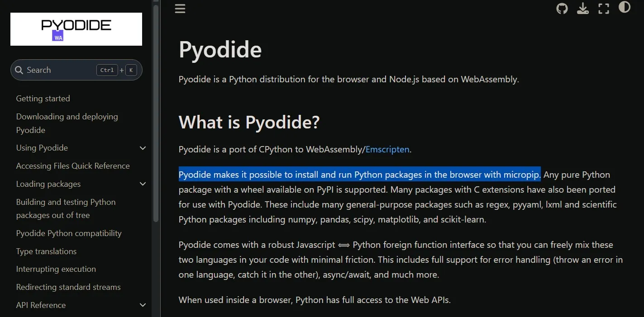Image resolution: width=644 pixels, height=317 pixels.
Task: Expand the Using Pyodide chevron
Action: click(x=143, y=148)
